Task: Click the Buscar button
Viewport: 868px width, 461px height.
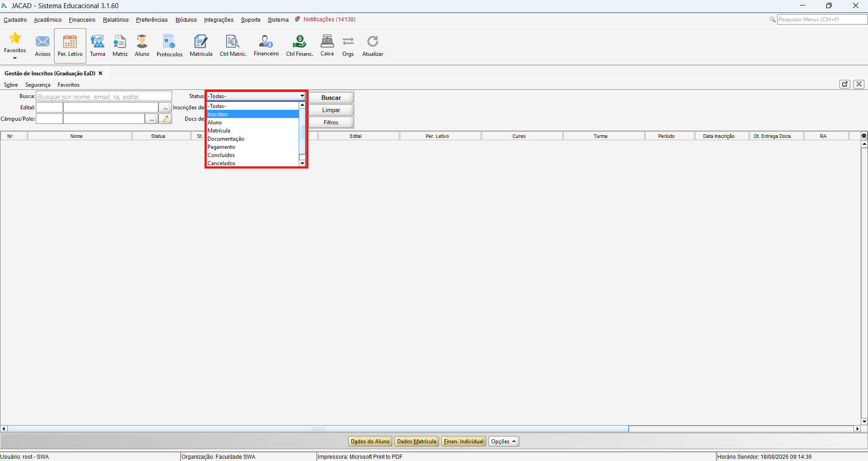Action: 331,98
